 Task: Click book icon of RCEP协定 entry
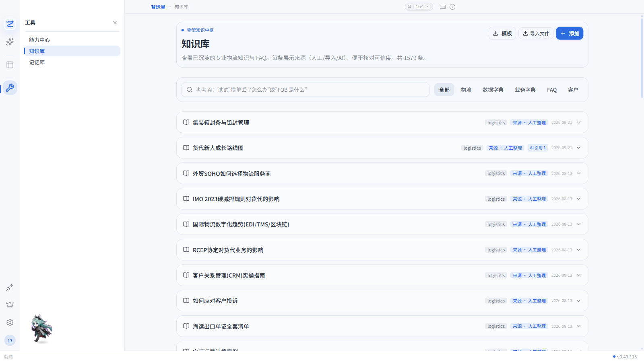click(x=186, y=250)
